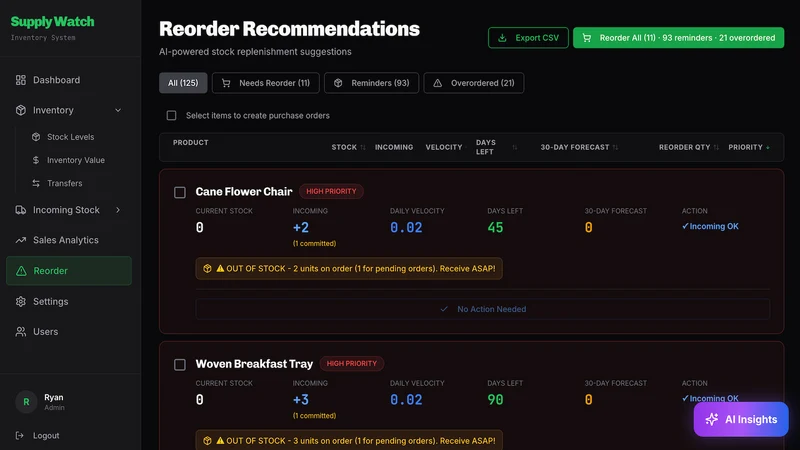Screen dimensions: 800x450
Task: Click the Reorder warning triangle icon
Action: 21,271
